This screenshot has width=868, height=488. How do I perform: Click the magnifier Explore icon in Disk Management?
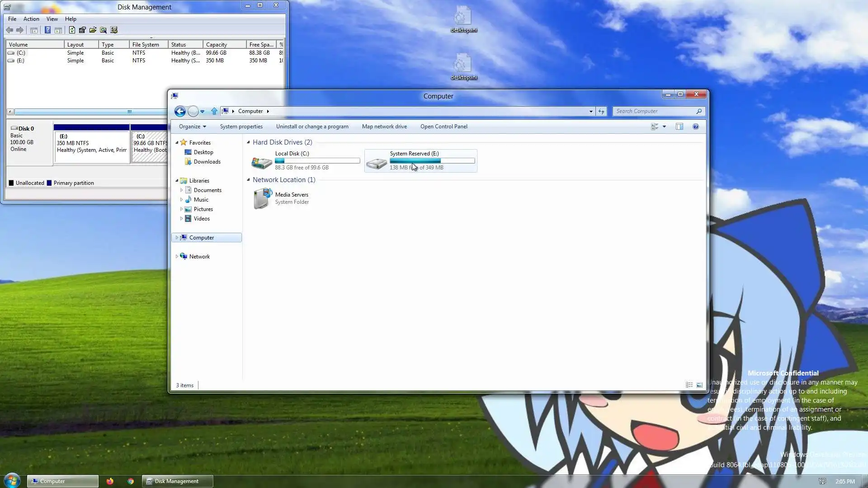104,30
